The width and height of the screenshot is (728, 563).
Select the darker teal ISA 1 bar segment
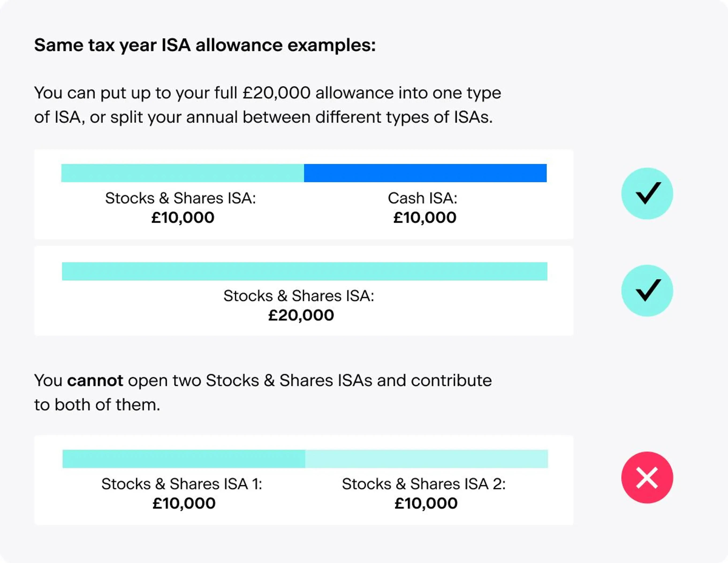(x=184, y=459)
